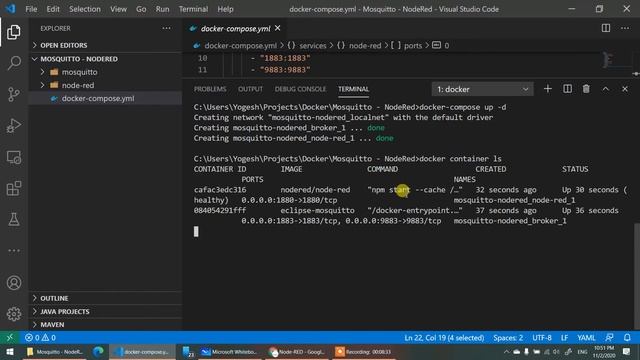Open the terminal selector dropdown '1: docker'

(482, 89)
